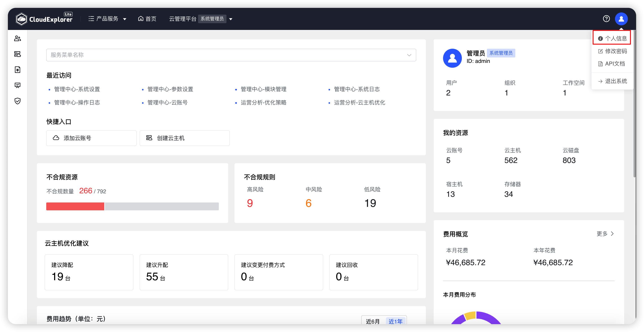The width and height of the screenshot is (644, 332).
Task: Click the 建议降配 19台 card
Action: [x=89, y=272]
